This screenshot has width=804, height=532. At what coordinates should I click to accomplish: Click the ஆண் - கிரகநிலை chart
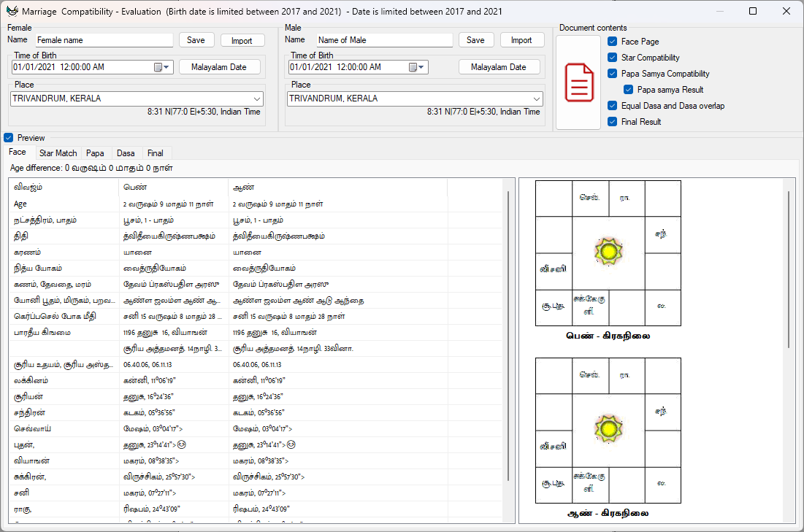(x=608, y=431)
